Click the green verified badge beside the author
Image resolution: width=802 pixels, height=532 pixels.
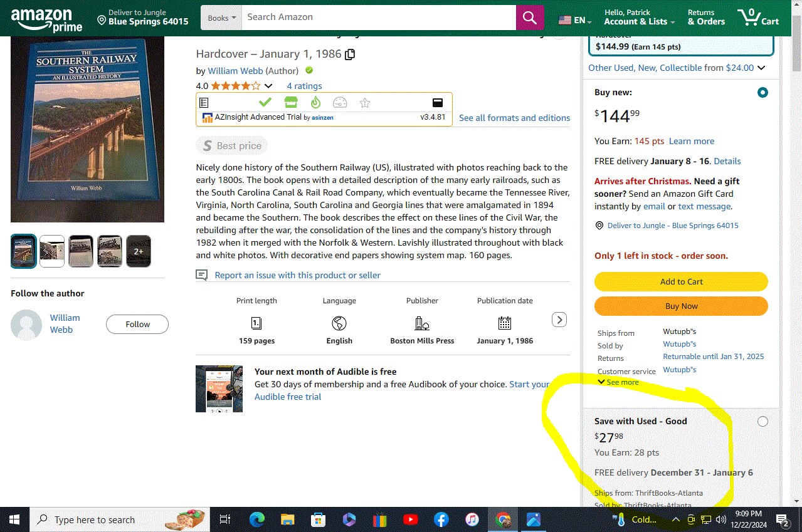pos(309,70)
